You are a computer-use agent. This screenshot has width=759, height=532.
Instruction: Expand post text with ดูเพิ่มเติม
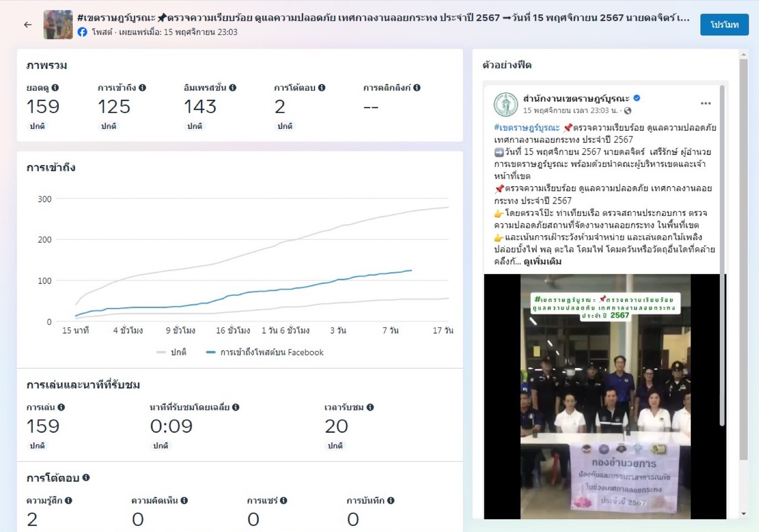[x=542, y=262]
